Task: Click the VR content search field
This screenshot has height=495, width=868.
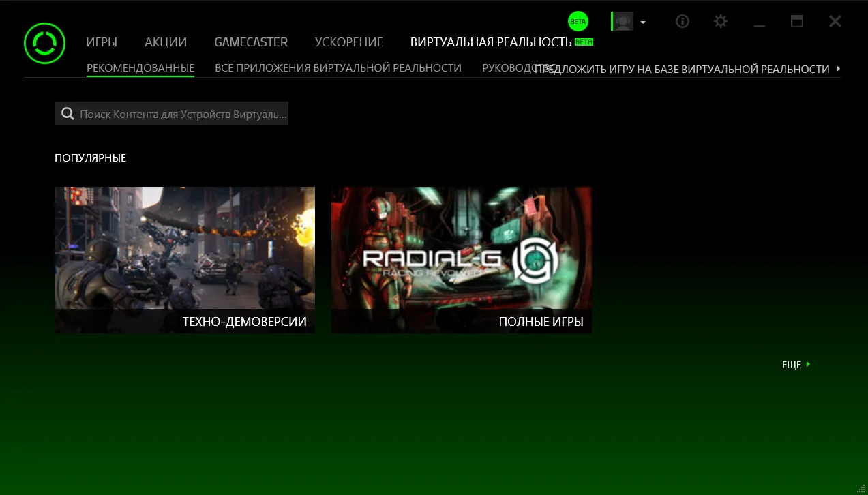Action: [x=171, y=114]
